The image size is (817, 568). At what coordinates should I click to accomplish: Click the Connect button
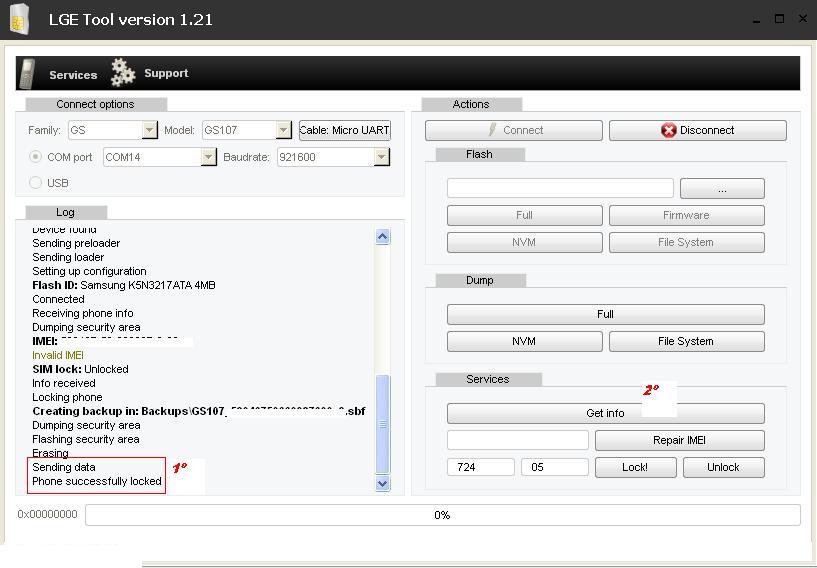coord(514,130)
